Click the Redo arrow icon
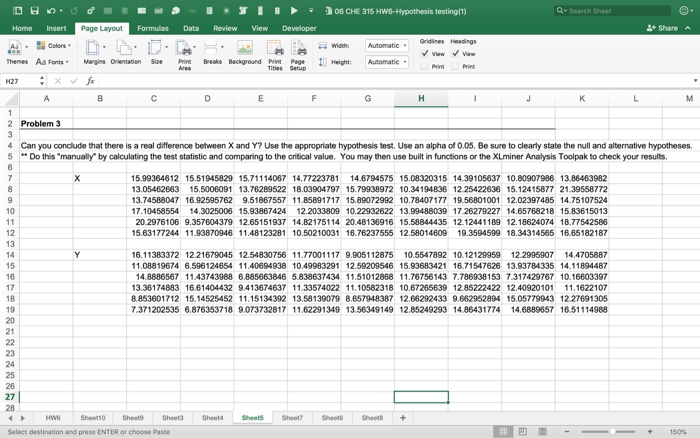Image resolution: width=700 pixels, height=438 pixels. 74,11
